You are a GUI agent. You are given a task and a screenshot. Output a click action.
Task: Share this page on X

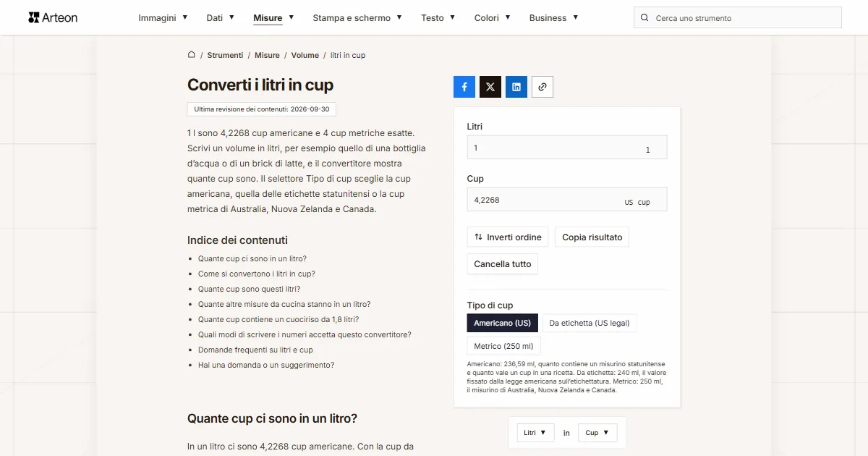coord(490,87)
